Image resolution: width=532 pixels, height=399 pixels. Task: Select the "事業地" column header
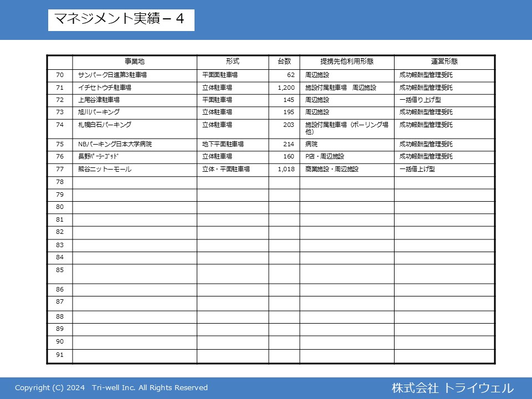point(135,62)
